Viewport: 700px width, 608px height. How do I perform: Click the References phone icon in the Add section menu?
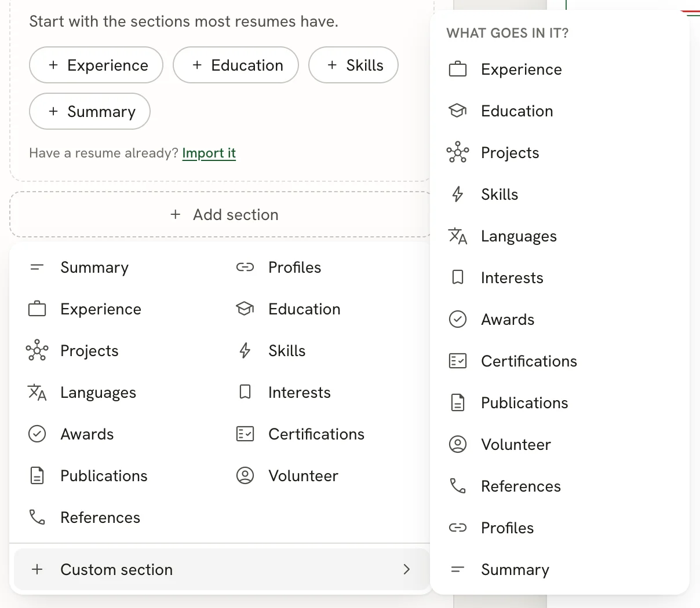click(37, 518)
